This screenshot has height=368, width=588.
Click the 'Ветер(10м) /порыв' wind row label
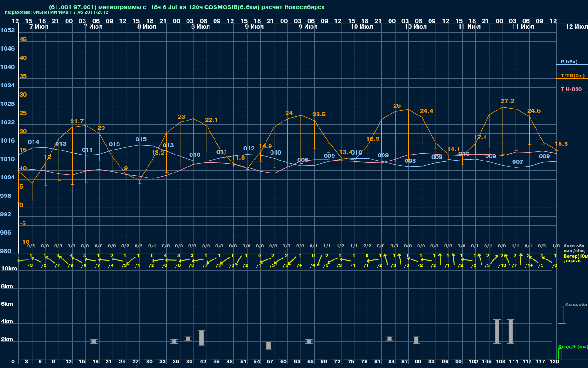576,258
